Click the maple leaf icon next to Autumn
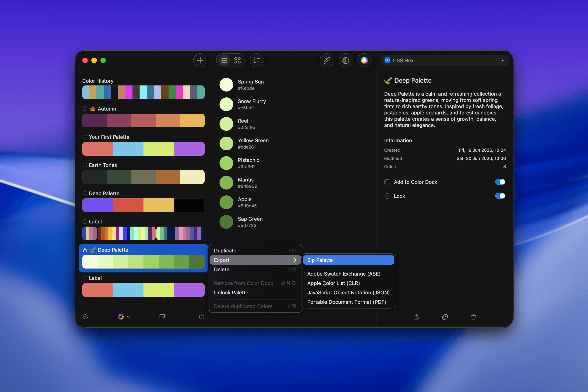The width and height of the screenshot is (588, 392). pos(93,109)
